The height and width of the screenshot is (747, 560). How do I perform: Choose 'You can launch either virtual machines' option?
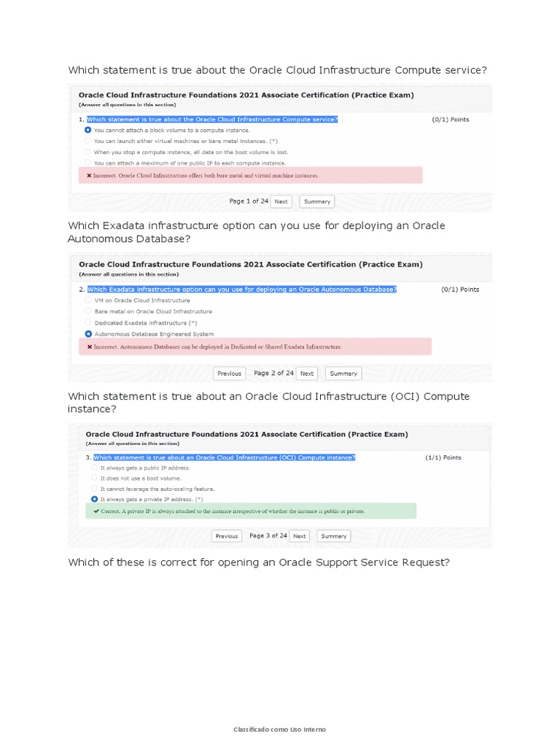pos(87,141)
